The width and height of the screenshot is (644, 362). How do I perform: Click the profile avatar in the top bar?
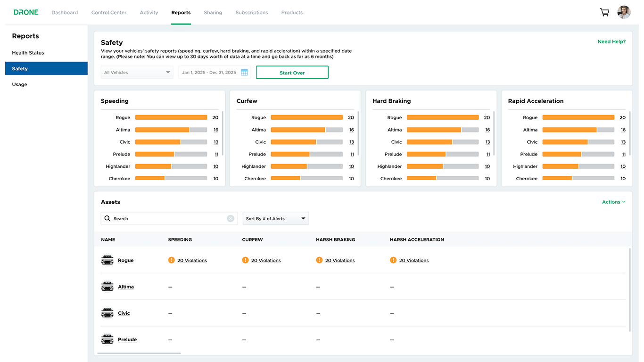tap(624, 12)
